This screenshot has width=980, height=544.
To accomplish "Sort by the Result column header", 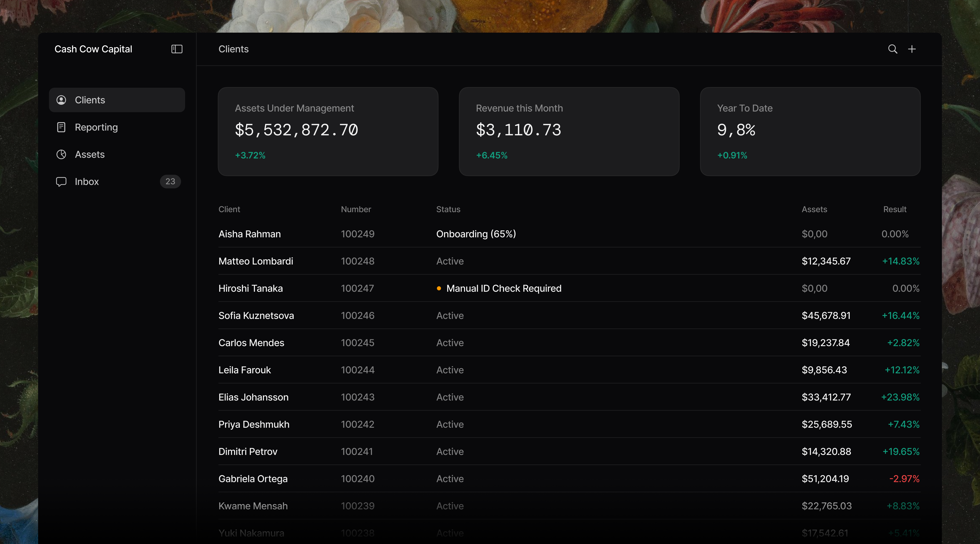I will pyautogui.click(x=895, y=209).
